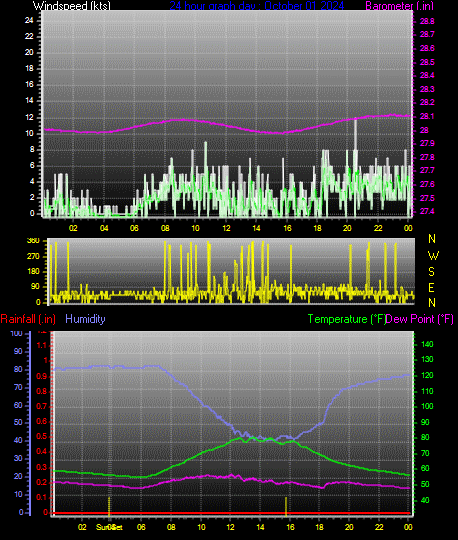
Task: Click the yellow sunset marker near hour 16
Action: [x=286, y=506]
